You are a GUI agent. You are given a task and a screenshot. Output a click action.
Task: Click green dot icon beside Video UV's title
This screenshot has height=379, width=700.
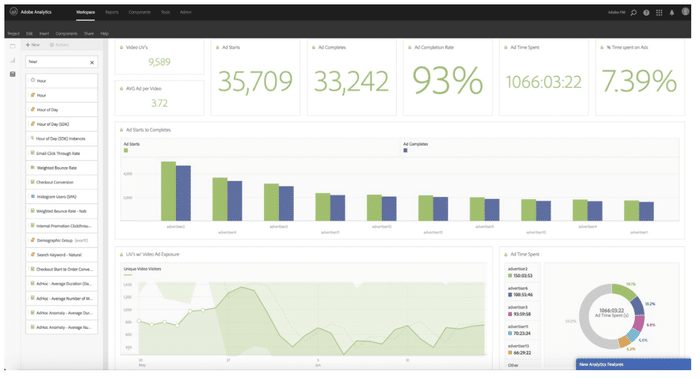click(121, 47)
